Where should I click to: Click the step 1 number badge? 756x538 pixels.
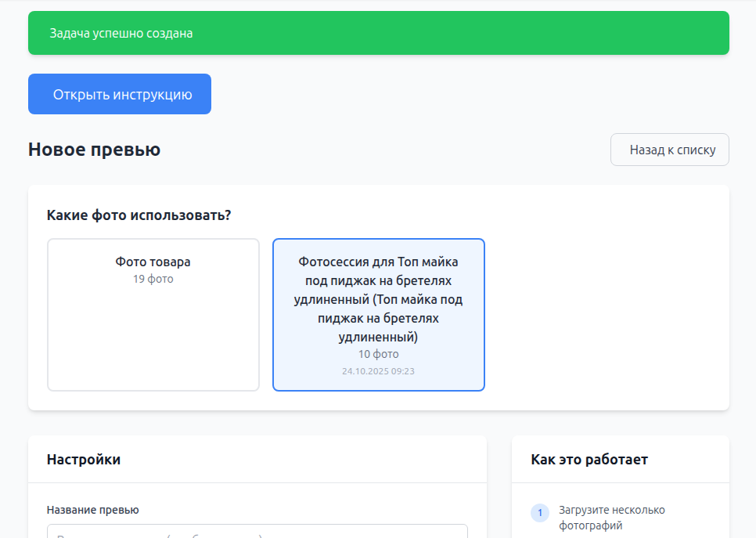click(x=539, y=513)
